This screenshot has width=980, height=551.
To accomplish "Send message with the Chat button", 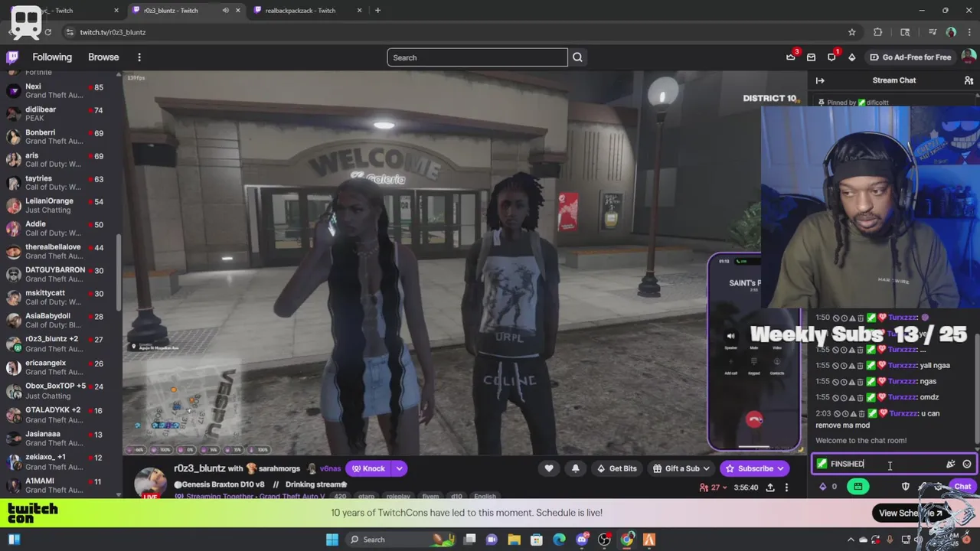I will click(x=962, y=487).
